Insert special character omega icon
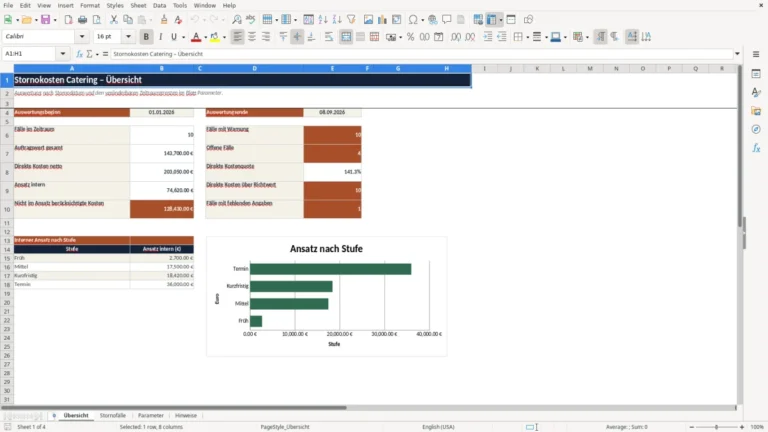 pos(413,20)
